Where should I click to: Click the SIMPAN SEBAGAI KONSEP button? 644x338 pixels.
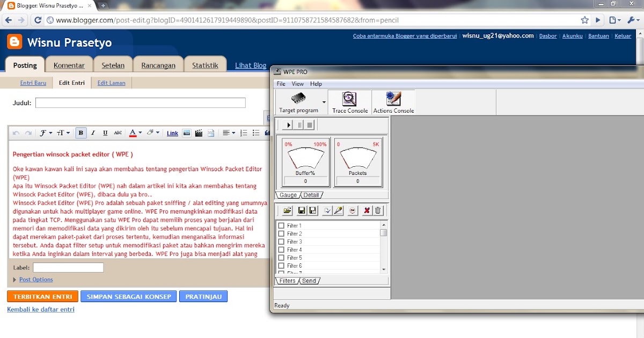pyautogui.click(x=129, y=296)
